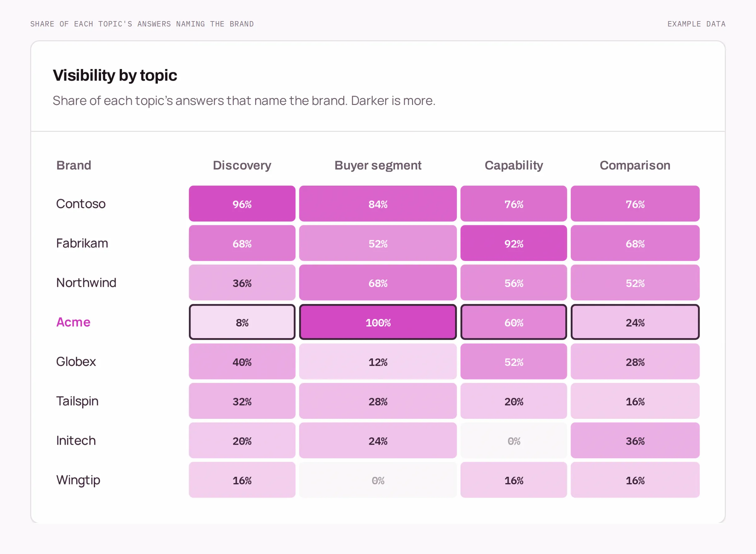
Task: Click the 'Darker is more' subtitle text
Action: 393,101
